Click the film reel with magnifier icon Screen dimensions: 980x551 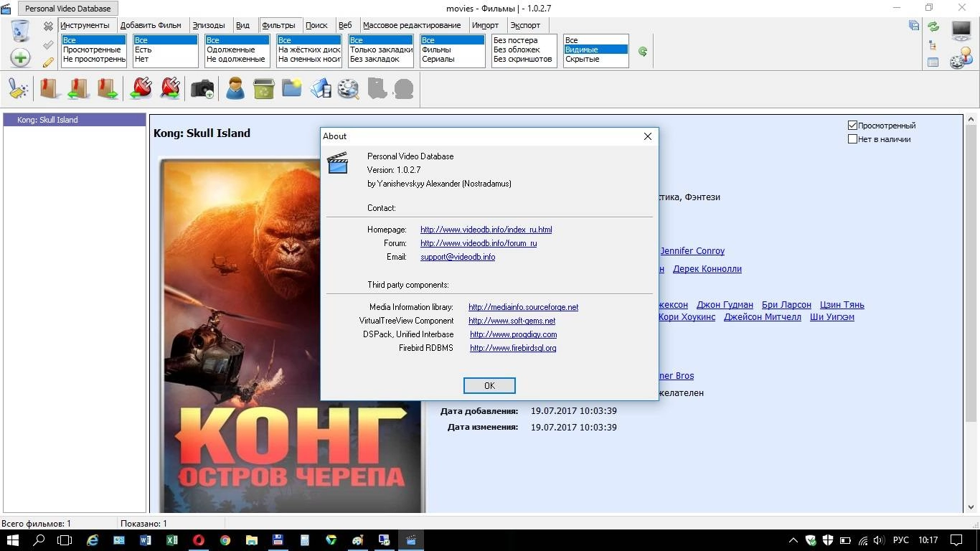[349, 89]
